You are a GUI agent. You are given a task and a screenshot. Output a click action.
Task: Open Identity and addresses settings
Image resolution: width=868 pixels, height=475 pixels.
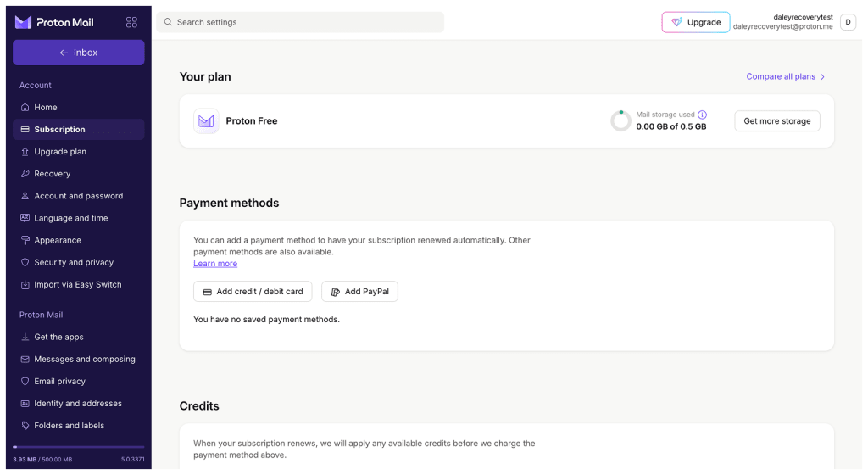click(79, 404)
